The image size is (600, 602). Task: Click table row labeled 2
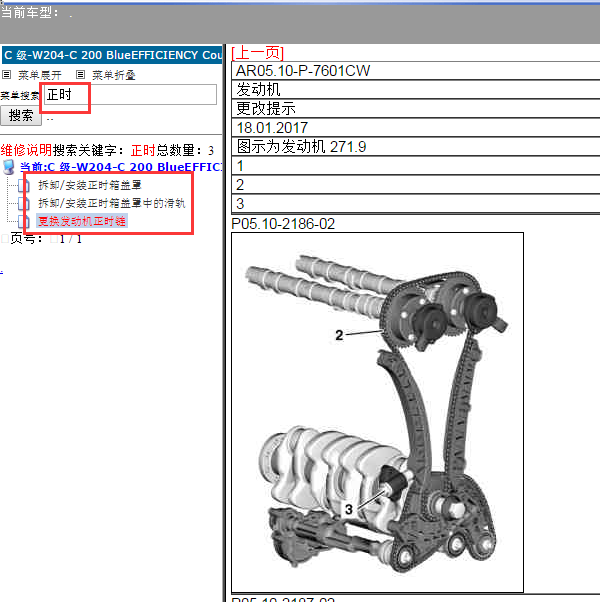coord(415,185)
